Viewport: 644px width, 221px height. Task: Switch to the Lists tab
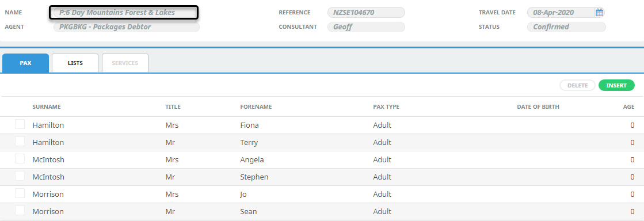point(75,63)
